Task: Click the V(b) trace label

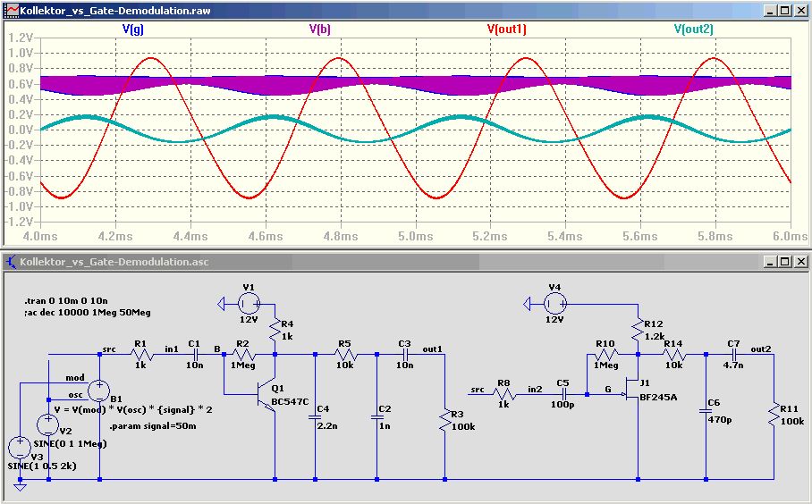Action: point(319,29)
